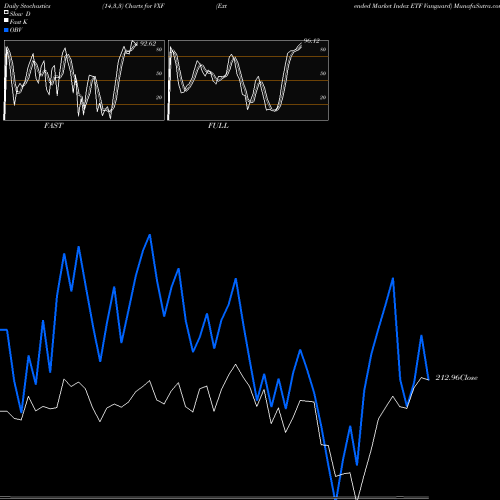Click the 'Fast K' legend label
The image size is (500, 500).
[x=19, y=22]
